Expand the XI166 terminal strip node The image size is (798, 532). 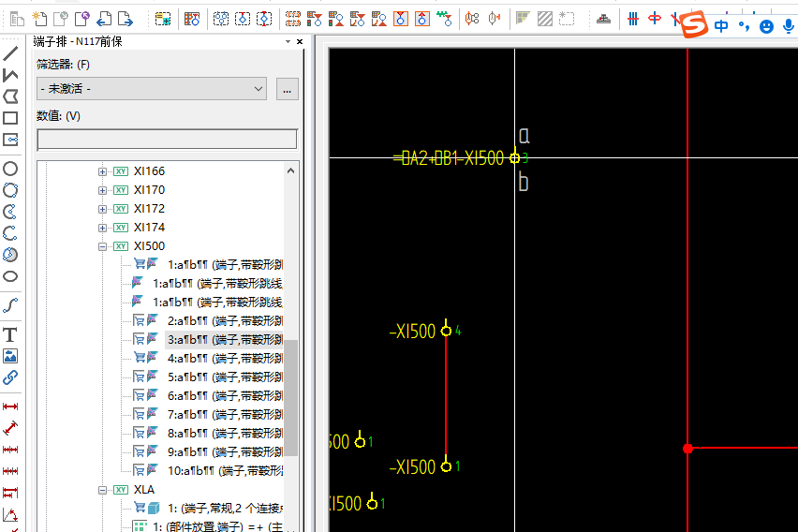[x=103, y=171]
